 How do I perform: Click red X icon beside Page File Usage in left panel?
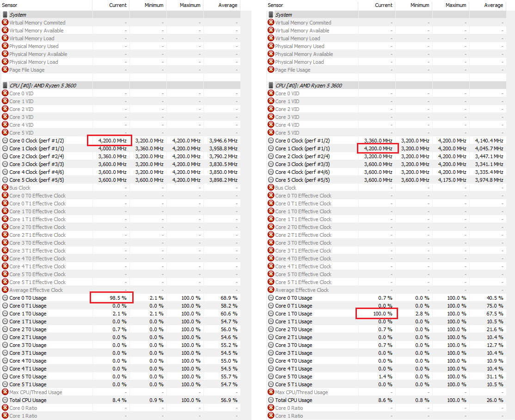pyautogui.click(x=5, y=70)
